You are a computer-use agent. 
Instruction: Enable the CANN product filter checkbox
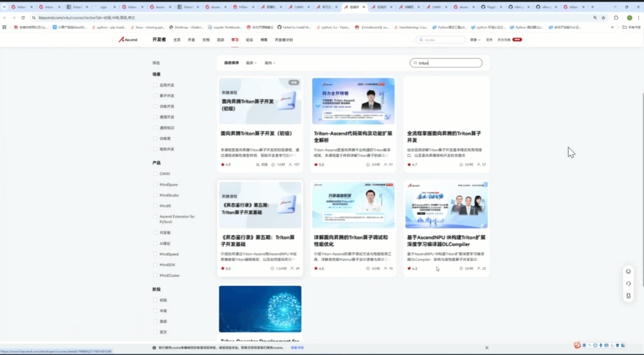pyautogui.click(x=155, y=174)
